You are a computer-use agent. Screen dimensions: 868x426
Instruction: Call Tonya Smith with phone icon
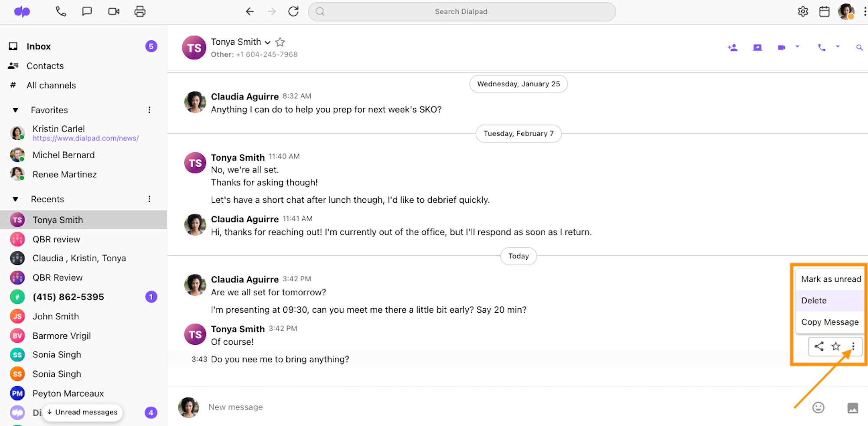pyautogui.click(x=822, y=48)
